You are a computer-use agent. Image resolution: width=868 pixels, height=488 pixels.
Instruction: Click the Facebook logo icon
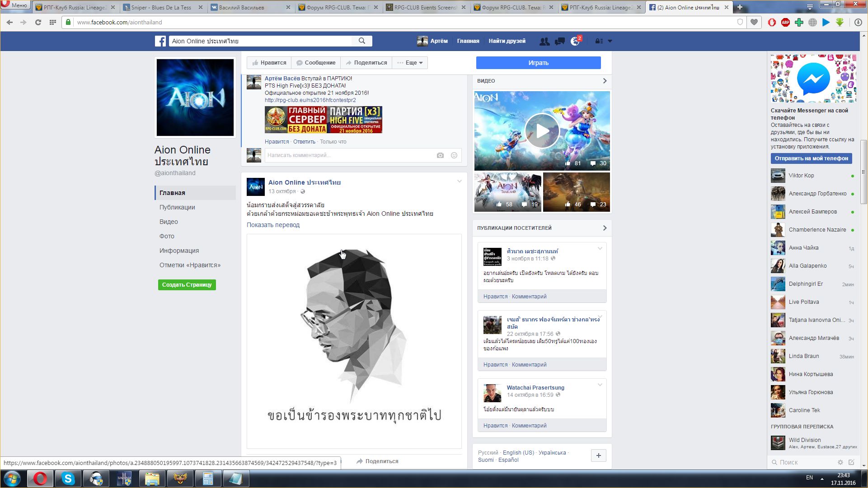pyautogui.click(x=160, y=41)
